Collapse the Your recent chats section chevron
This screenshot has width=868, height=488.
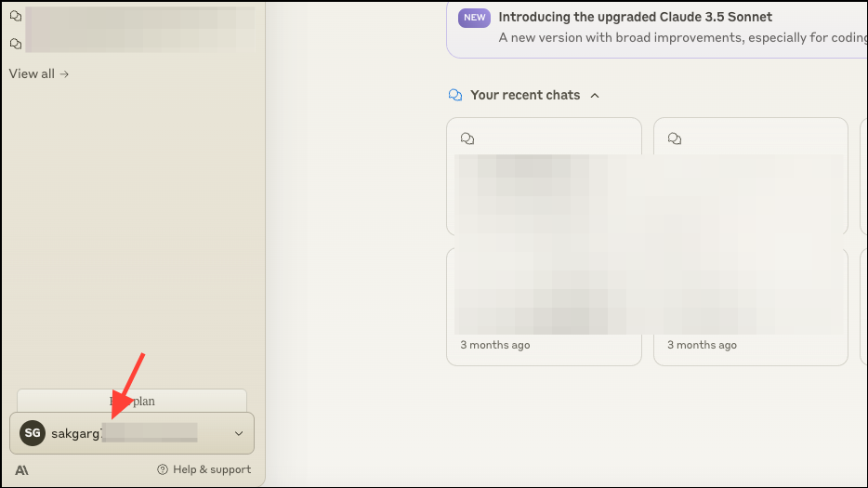(x=595, y=95)
